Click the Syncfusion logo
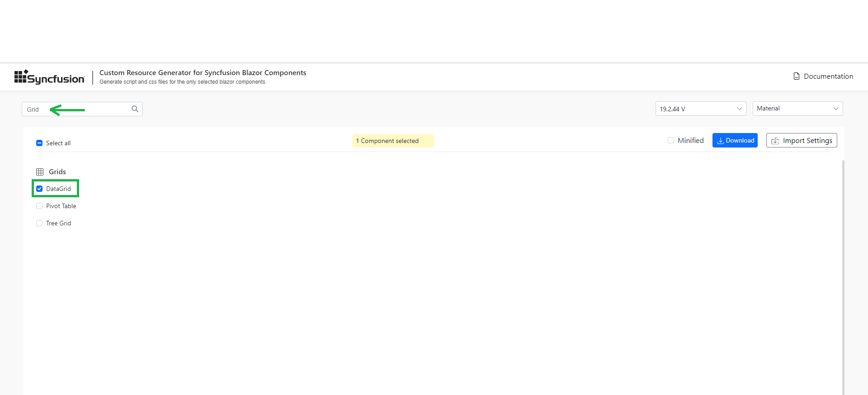This screenshot has height=395, width=868. [49, 77]
